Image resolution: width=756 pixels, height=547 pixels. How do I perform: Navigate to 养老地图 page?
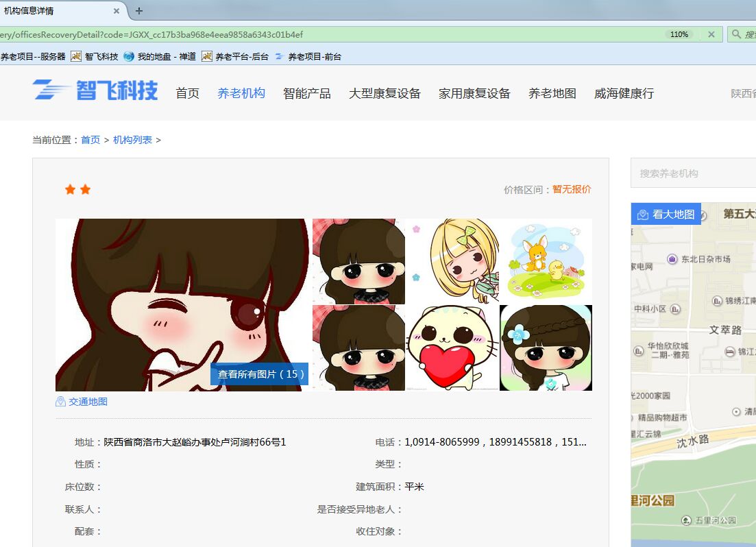tap(552, 93)
